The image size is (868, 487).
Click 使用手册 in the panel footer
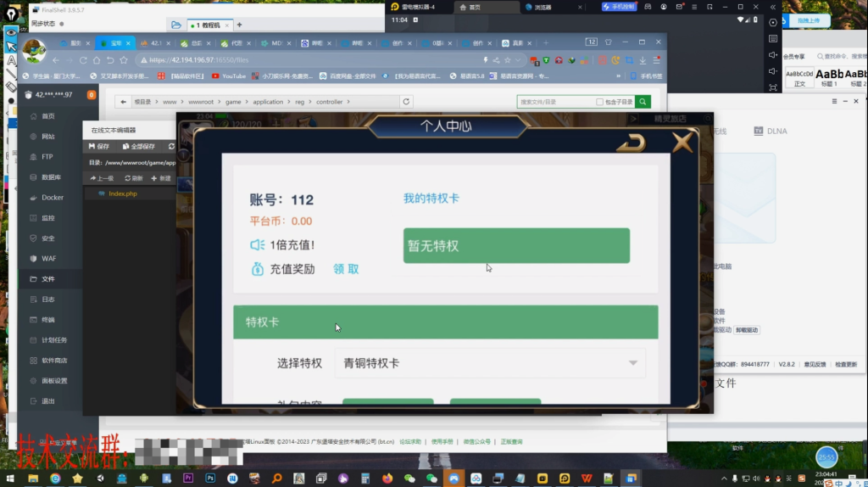click(442, 441)
